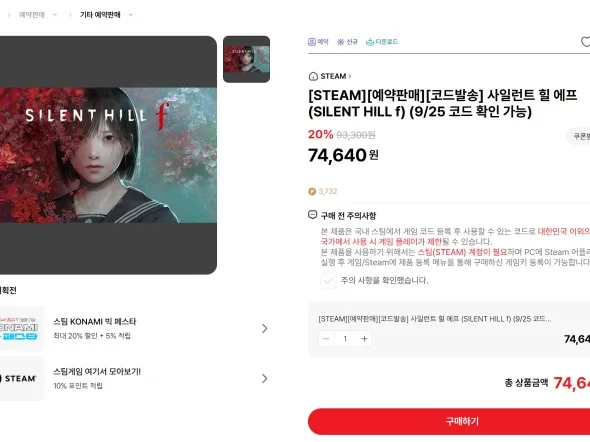Expand the 기타 예약판매 breadcrumb dropdown
The height and width of the screenshot is (442, 590).
pyautogui.click(x=131, y=15)
